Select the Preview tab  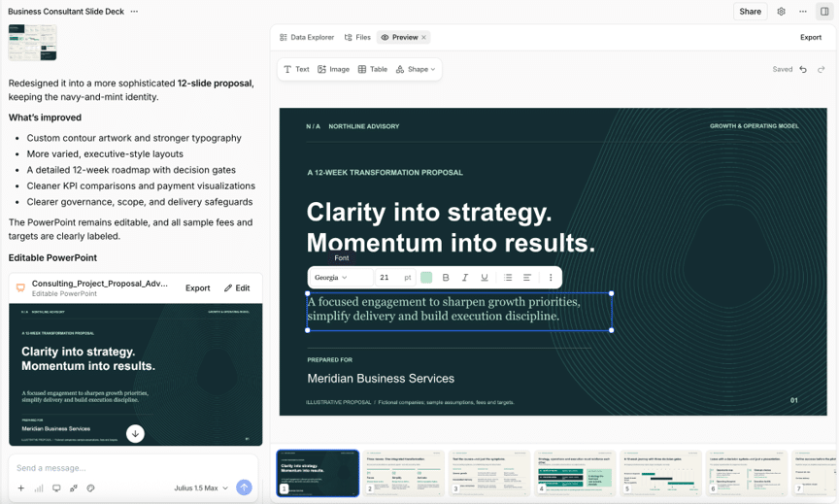pyautogui.click(x=399, y=38)
